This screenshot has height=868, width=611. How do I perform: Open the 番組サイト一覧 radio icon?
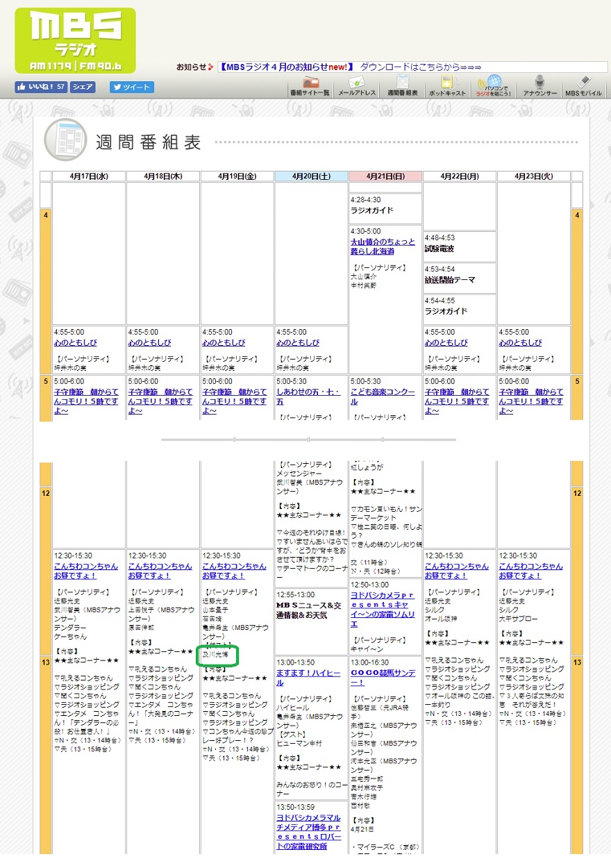point(310,86)
